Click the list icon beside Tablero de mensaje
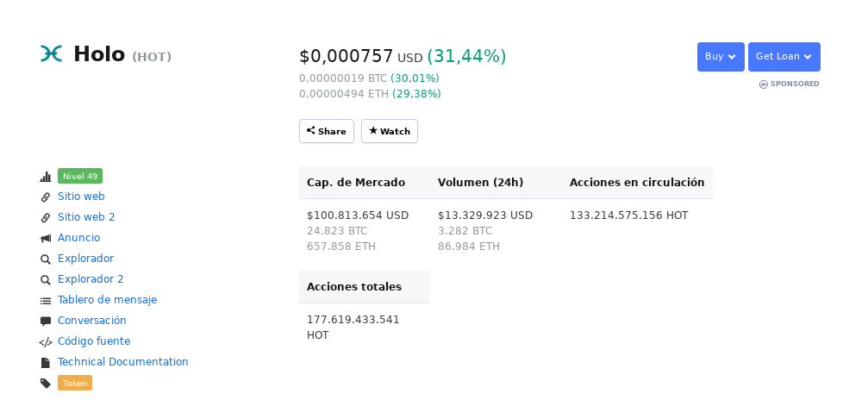 coord(46,301)
